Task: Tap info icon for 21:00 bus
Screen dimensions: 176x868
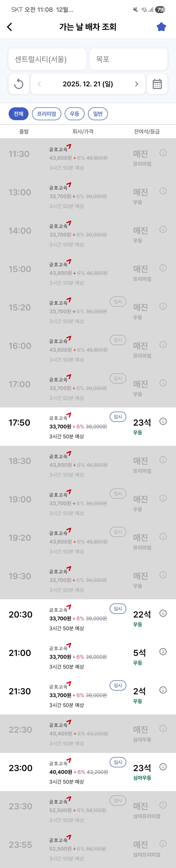Action: coord(163,651)
